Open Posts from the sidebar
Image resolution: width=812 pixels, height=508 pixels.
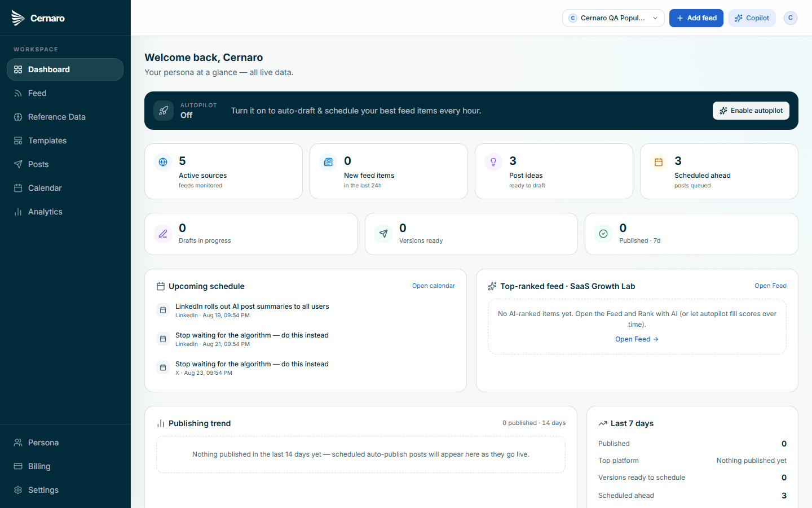click(65, 164)
